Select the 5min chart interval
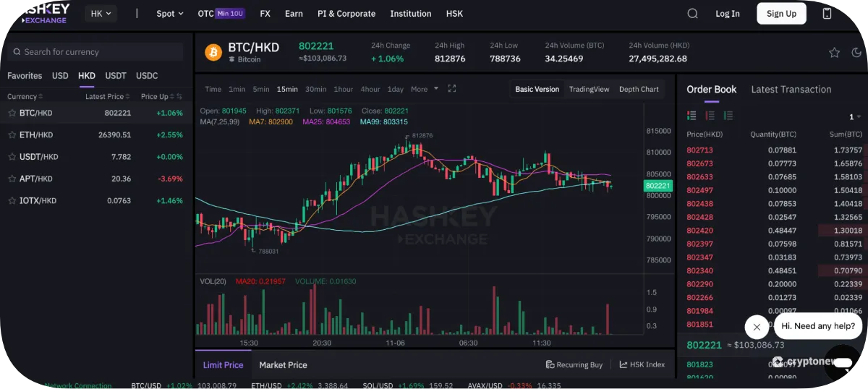 [x=261, y=89]
